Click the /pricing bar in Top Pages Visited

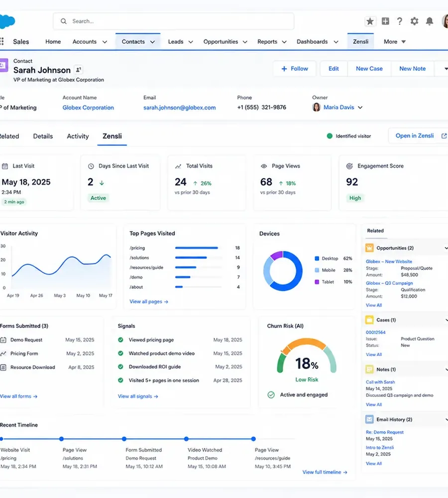197,248
